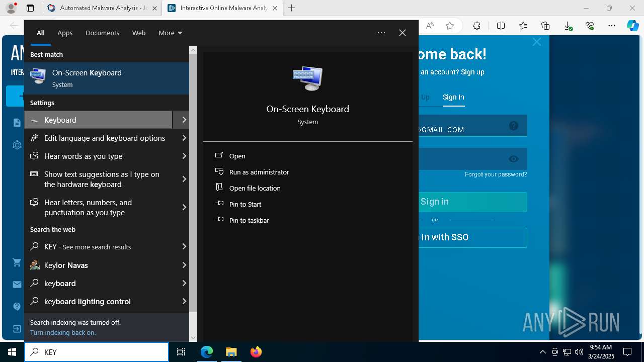Expand Hear words as you type arrow
This screenshot has height=362, width=644.
[184, 156]
